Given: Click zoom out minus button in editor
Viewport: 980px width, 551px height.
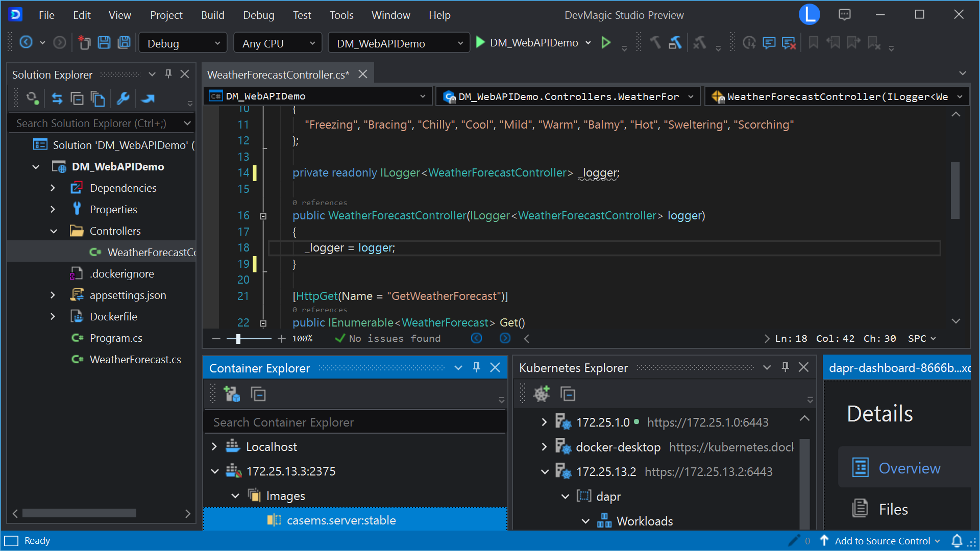Looking at the screenshot, I should pyautogui.click(x=216, y=338).
